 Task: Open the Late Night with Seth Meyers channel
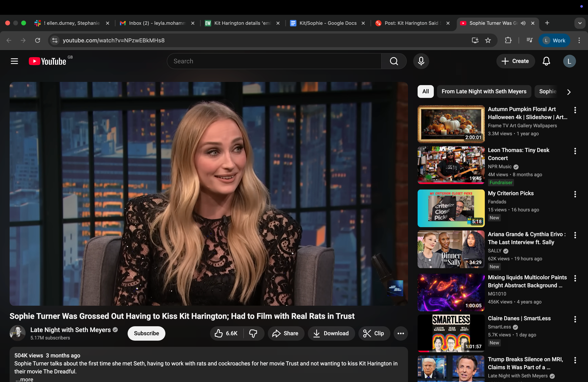pyautogui.click(x=70, y=330)
